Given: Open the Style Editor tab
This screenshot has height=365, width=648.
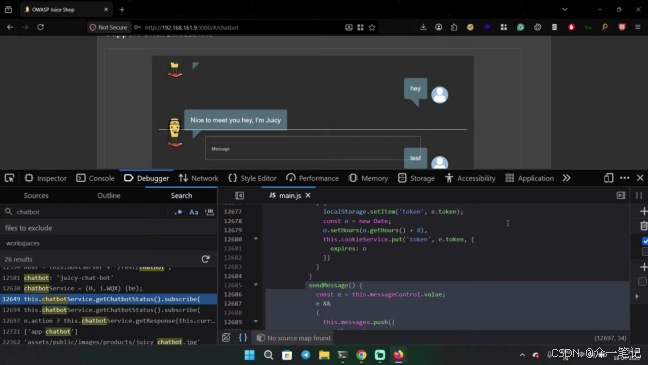Looking at the screenshot, I should click(x=252, y=178).
